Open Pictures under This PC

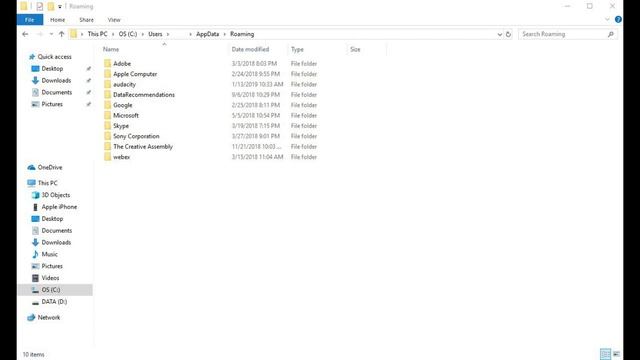[52, 266]
